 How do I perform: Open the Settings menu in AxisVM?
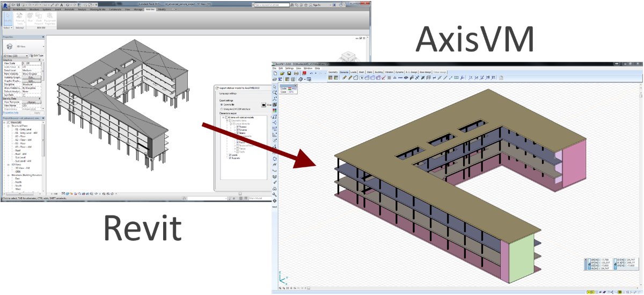(289, 68)
